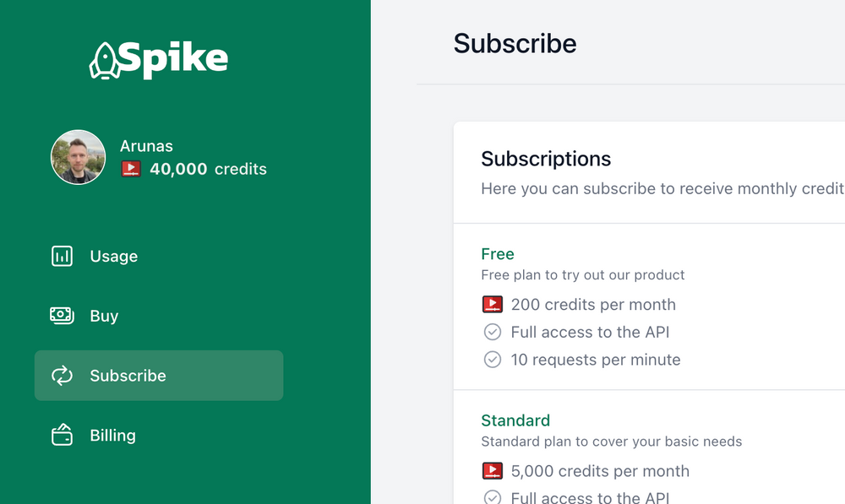The height and width of the screenshot is (504, 845).
Task: Open the Billing page
Action: 112,435
